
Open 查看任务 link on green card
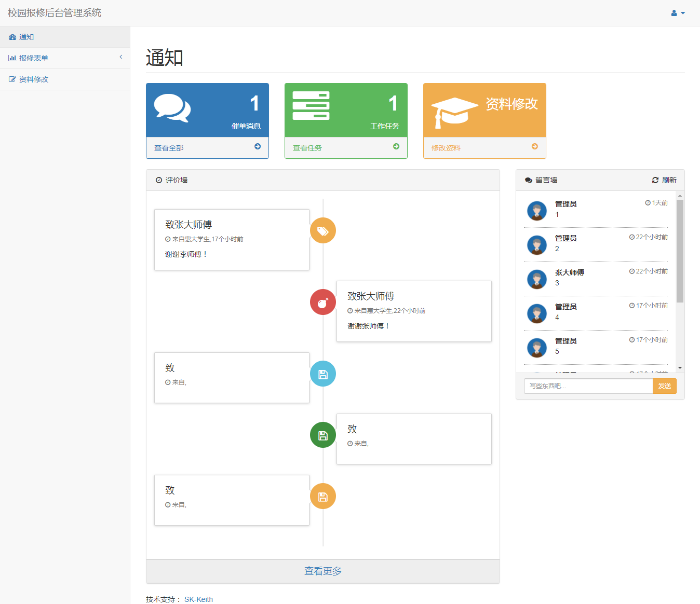click(307, 148)
